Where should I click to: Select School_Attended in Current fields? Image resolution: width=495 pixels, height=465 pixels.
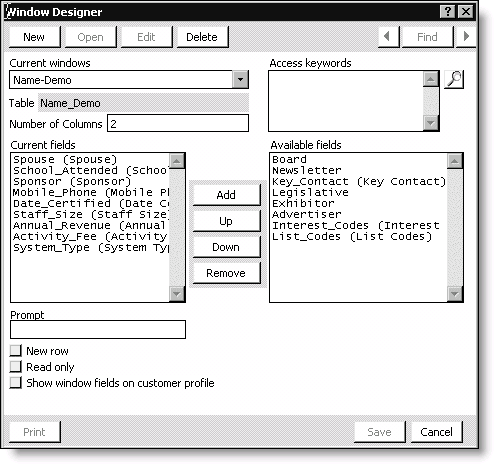[x=90, y=170]
